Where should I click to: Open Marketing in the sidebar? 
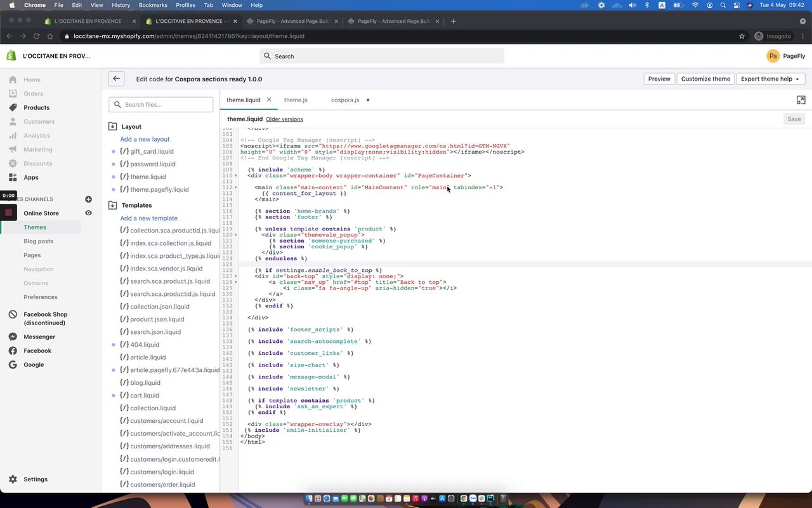pos(38,149)
